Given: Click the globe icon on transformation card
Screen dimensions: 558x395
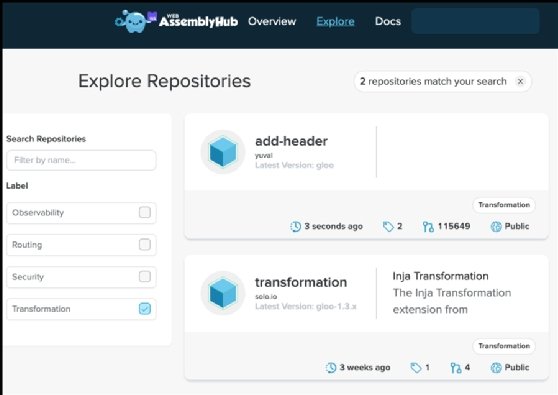Looking at the screenshot, I should pyautogui.click(x=496, y=368).
